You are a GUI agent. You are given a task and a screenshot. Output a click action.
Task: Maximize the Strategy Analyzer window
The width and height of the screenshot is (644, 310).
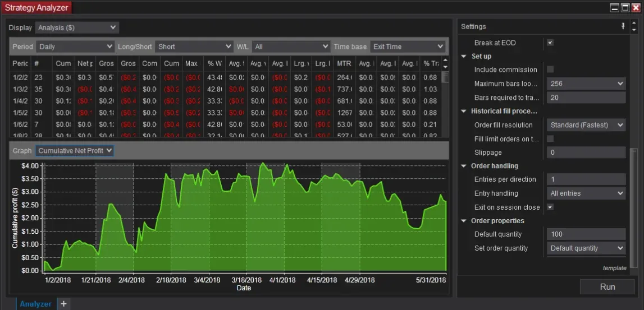pyautogui.click(x=625, y=7)
